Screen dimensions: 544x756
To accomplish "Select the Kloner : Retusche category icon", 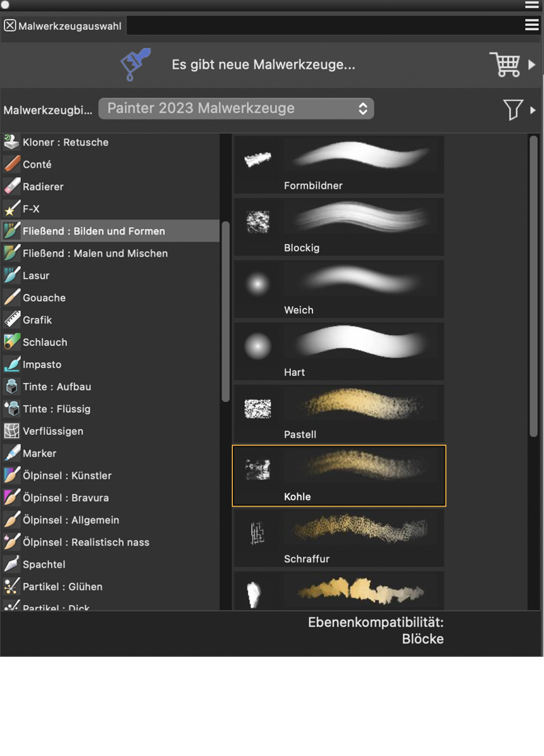I will pyautogui.click(x=12, y=142).
